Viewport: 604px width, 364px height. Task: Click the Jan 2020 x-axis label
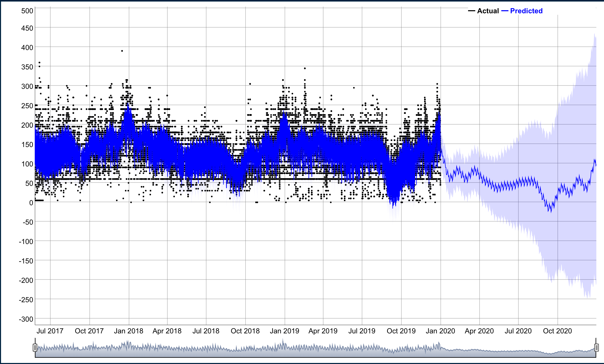(x=440, y=331)
